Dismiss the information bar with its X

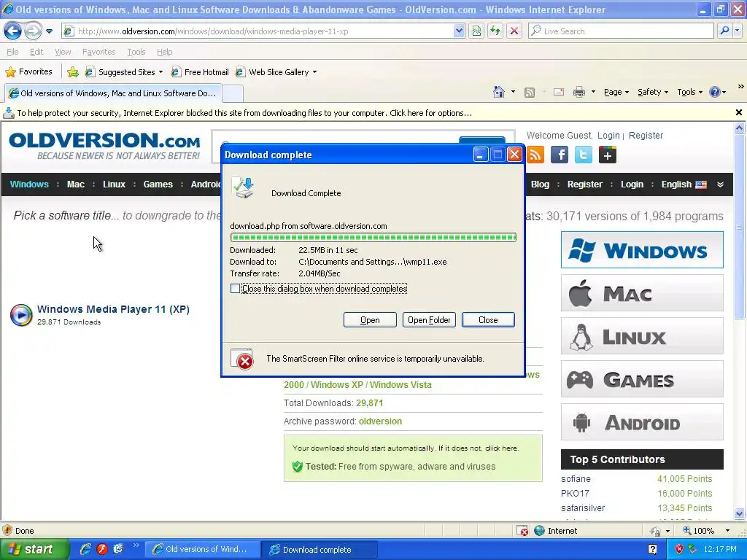(x=738, y=113)
